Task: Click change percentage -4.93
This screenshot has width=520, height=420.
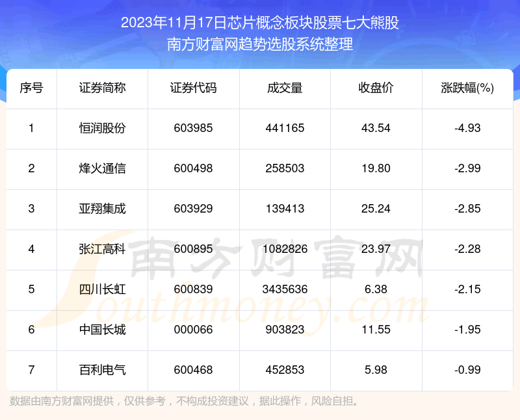Action: pos(467,128)
